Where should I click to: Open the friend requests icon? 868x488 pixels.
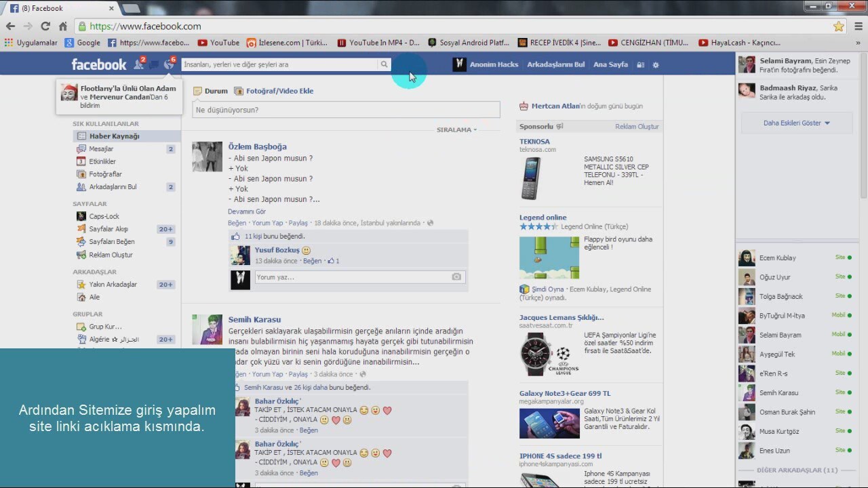click(139, 64)
